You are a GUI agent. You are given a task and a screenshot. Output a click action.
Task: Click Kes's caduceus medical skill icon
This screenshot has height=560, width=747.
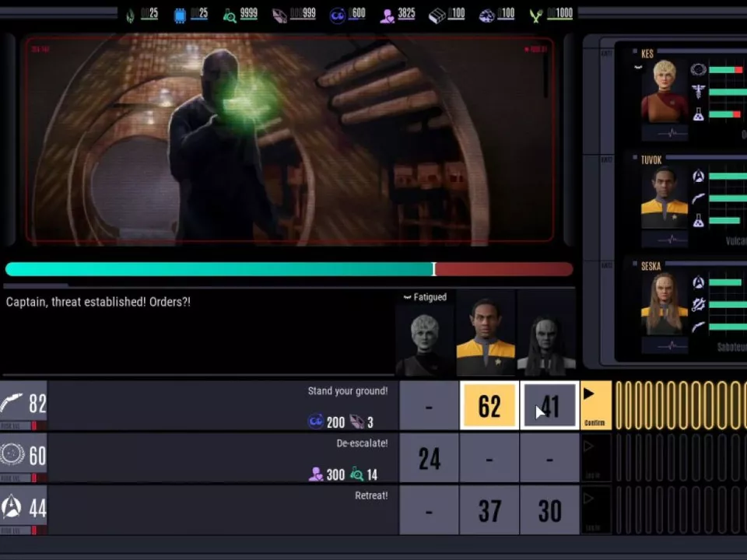tap(698, 92)
